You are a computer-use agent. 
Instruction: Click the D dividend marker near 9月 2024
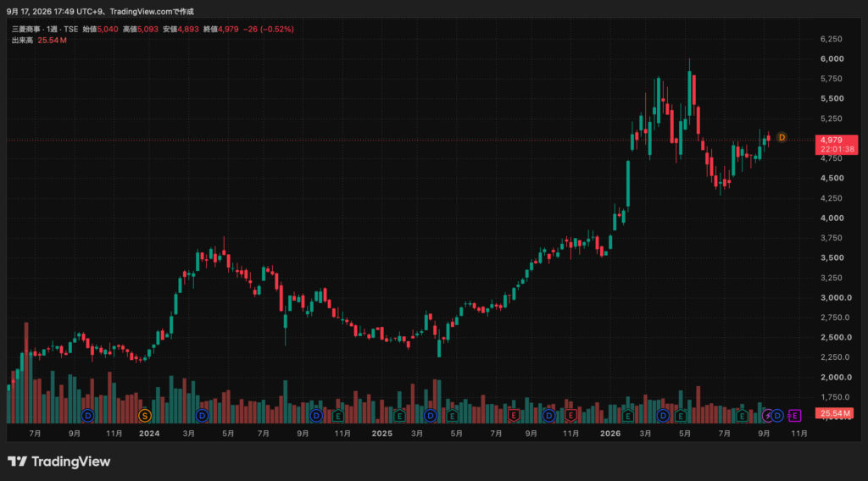click(x=316, y=415)
